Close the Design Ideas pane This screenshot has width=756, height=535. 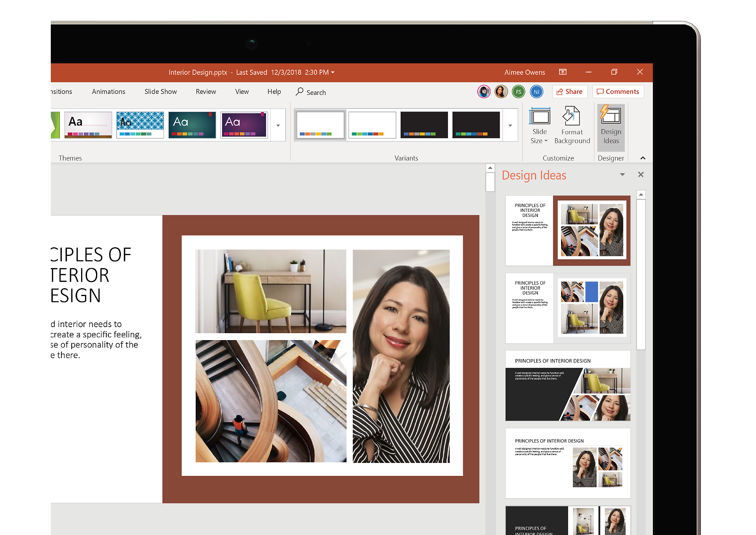click(641, 174)
